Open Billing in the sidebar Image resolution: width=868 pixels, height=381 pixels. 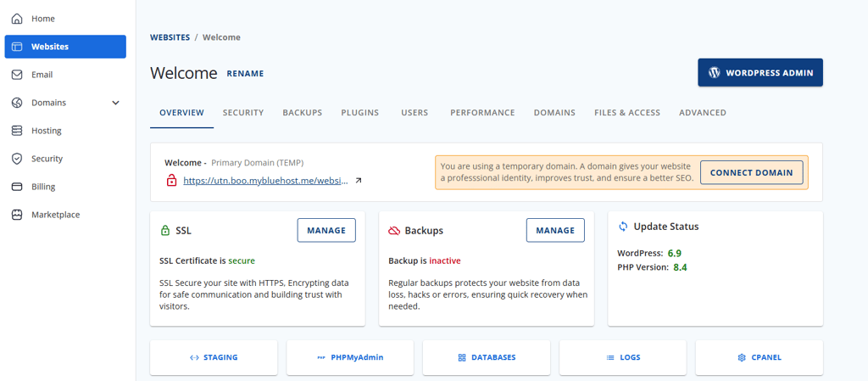point(65,187)
